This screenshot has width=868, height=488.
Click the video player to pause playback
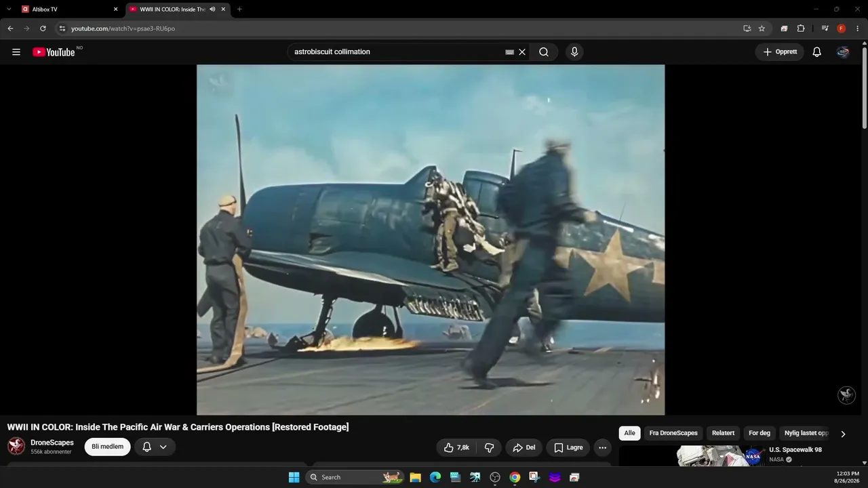[431, 239]
